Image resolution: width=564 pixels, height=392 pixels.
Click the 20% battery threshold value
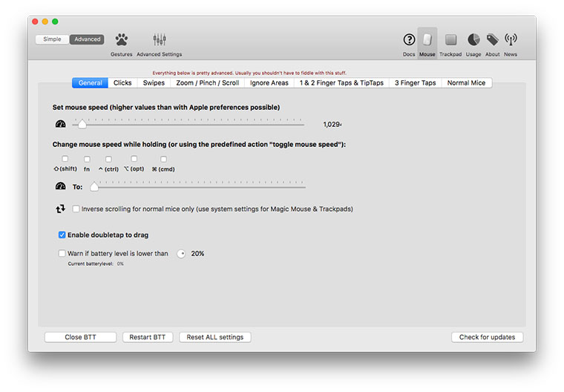pos(197,253)
